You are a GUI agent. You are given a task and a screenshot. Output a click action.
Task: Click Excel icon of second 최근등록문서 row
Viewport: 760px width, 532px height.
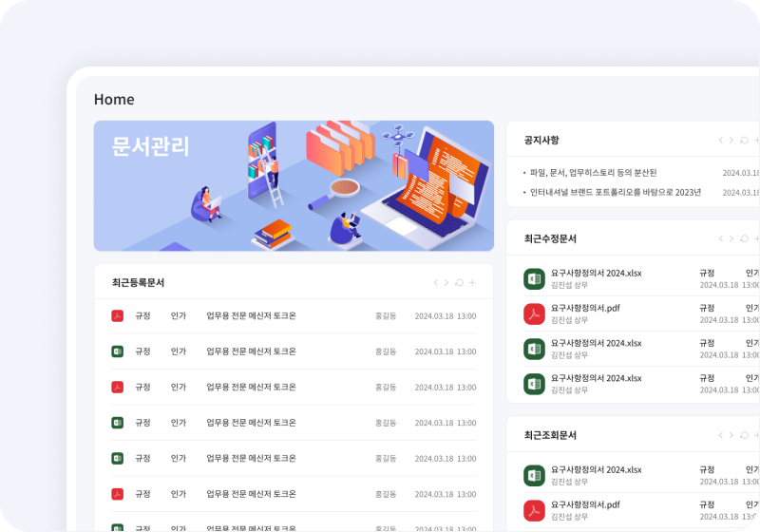(118, 351)
